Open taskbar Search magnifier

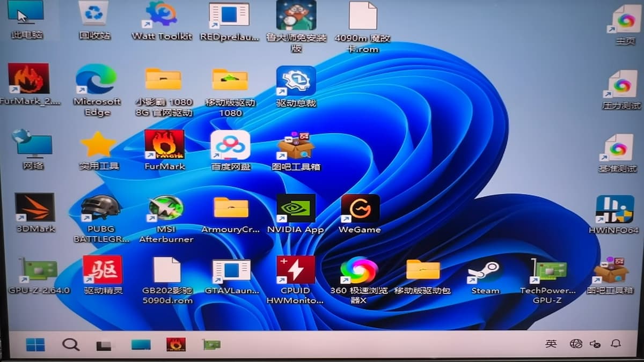[x=71, y=344]
